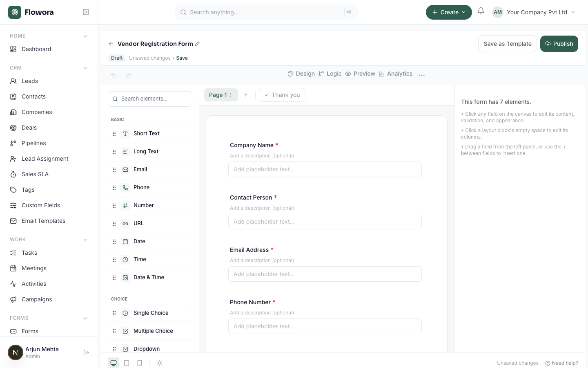
Task: Open Dashboard in the sidebar
Action: pyautogui.click(x=49, y=49)
